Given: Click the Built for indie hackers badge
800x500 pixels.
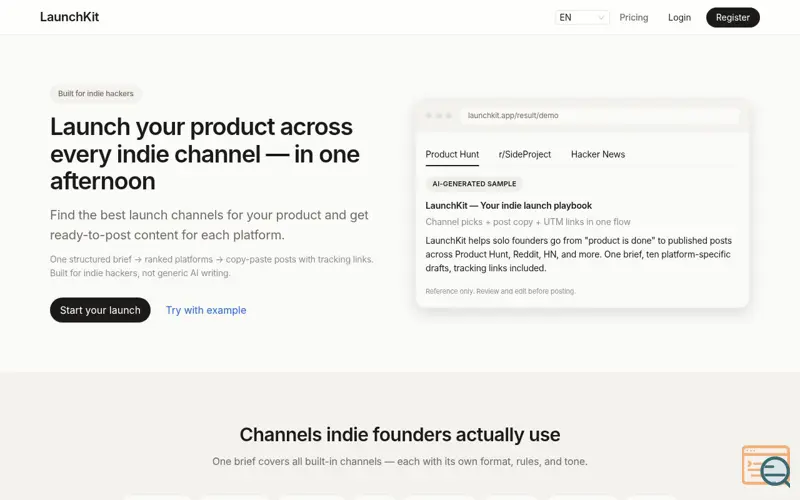Looking at the screenshot, I should tap(95, 94).
